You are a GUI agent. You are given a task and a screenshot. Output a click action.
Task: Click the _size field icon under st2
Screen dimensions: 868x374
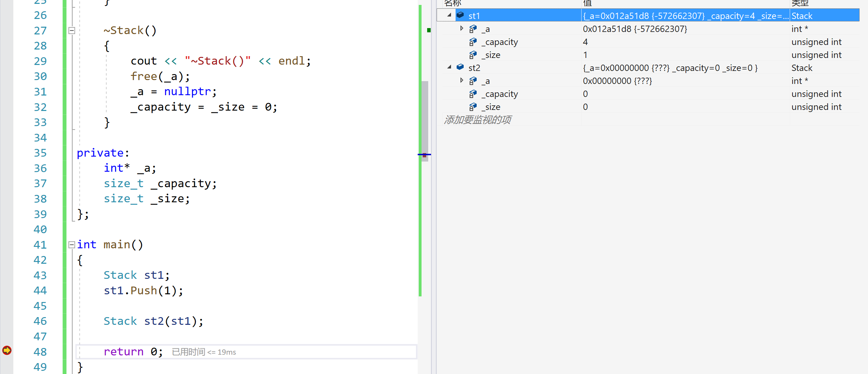coord(473,107)
